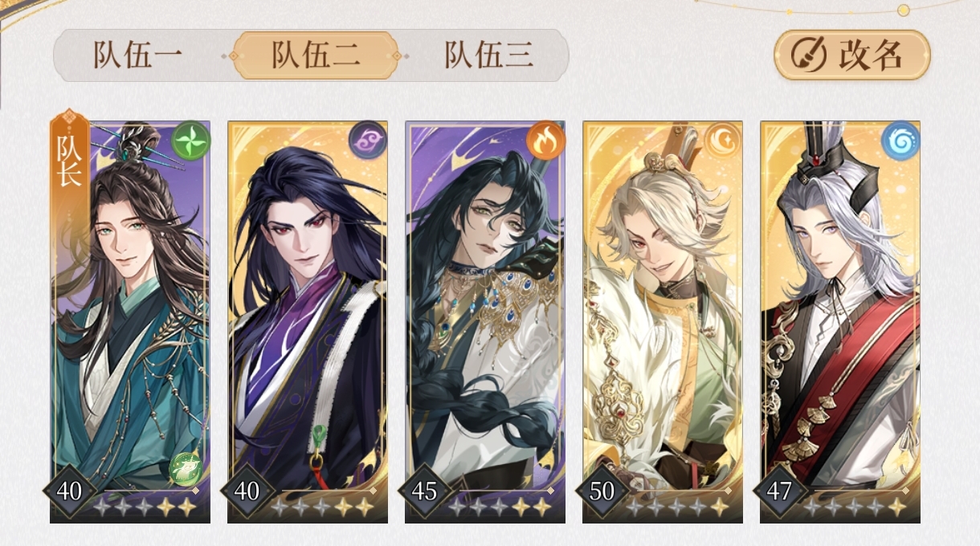Click the green leaf element icon
This screenshot has width=980, height=546.
pyautogui.click(x=192, y=141)
